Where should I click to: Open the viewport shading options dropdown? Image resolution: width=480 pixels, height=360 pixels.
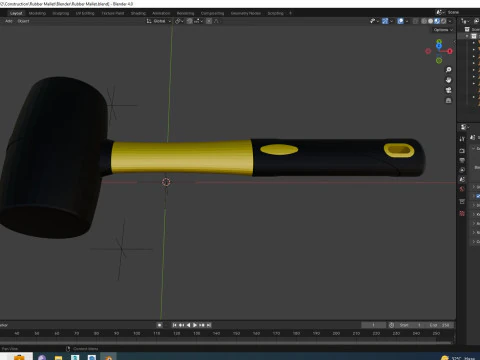450,21
